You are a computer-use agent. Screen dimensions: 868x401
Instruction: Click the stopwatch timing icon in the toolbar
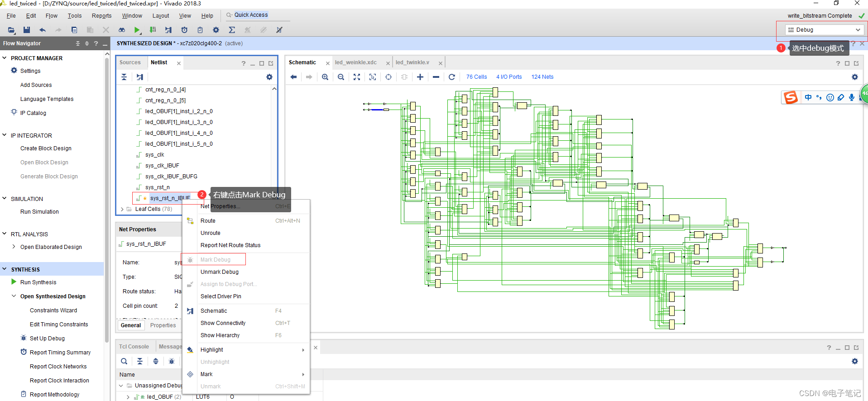tap(184, 30)
